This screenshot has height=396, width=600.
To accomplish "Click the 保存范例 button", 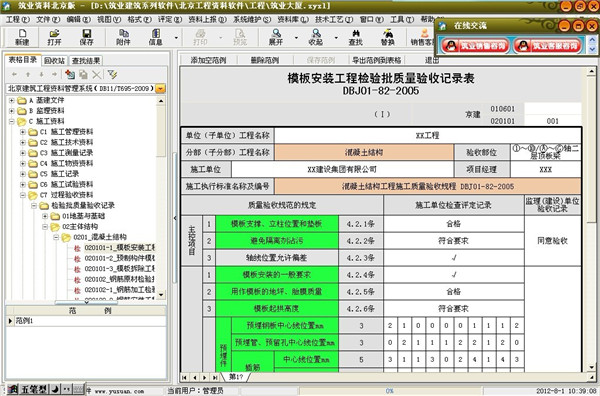I will (321, 60).
